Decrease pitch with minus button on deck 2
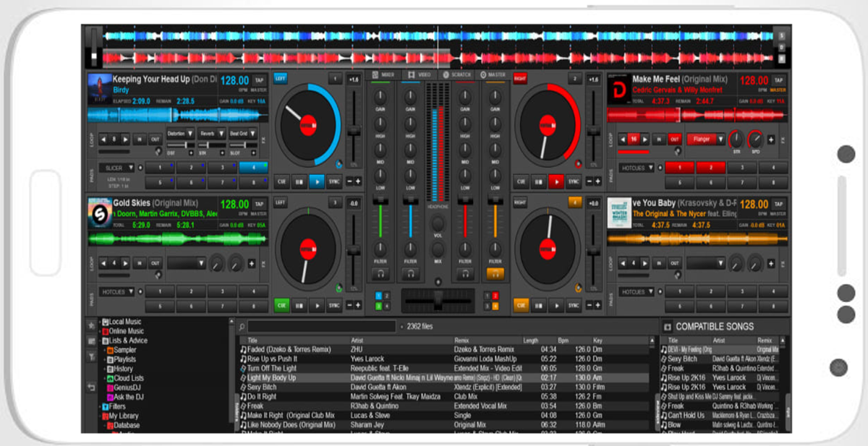 pyautogui.click(x=590, y=181)
